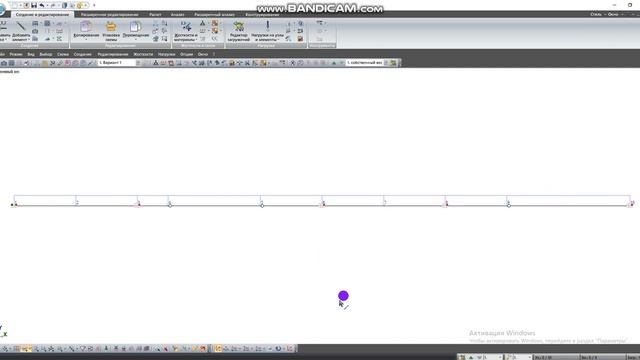This screenshot has width=640, height=360.
Task: Open the Нагрузки menu
Action: point(167,54)
